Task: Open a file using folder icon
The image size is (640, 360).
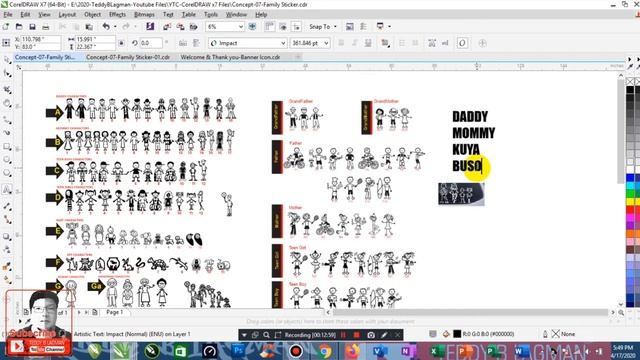Action: coord(19,27)
